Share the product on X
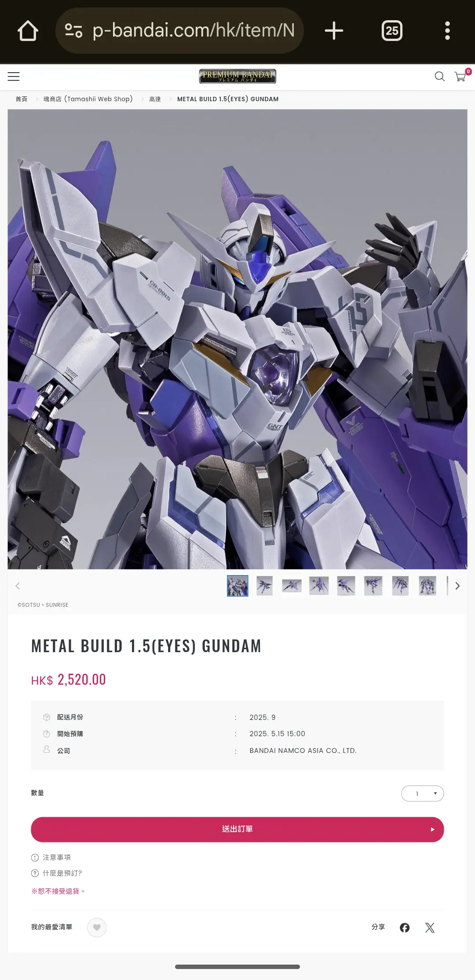 (430, 928)
